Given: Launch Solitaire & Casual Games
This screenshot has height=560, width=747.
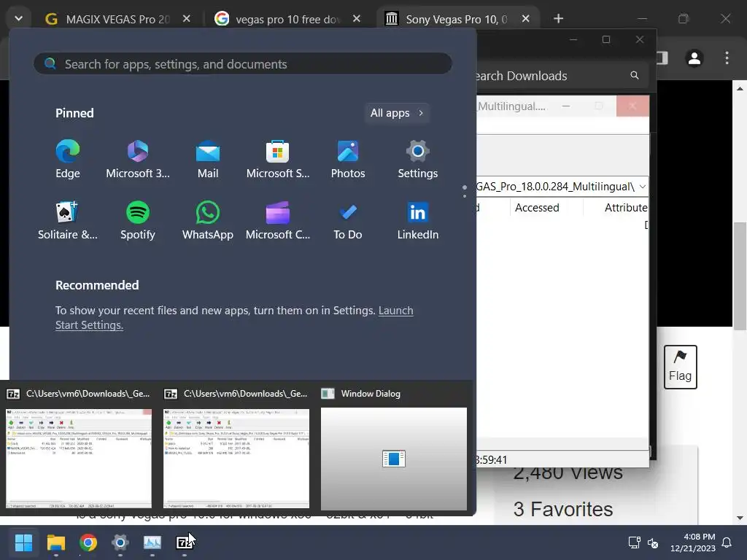Looking at the screenshot, I should point(68,220).
